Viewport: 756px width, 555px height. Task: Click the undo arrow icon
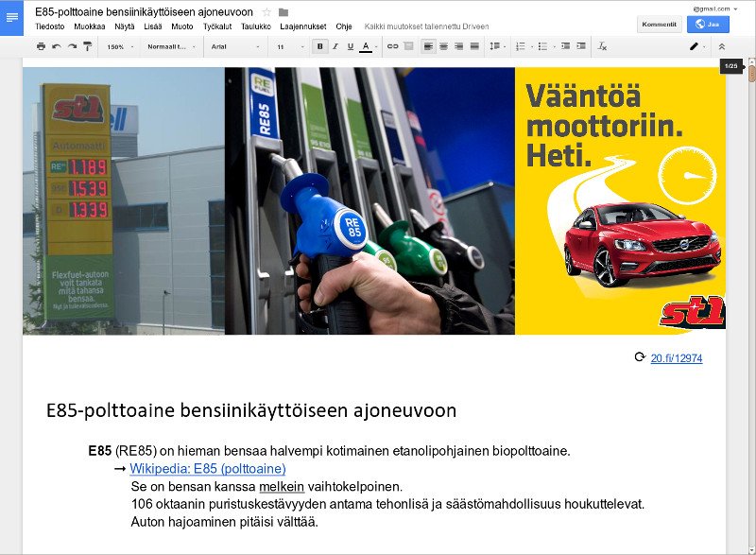(57, 46)
